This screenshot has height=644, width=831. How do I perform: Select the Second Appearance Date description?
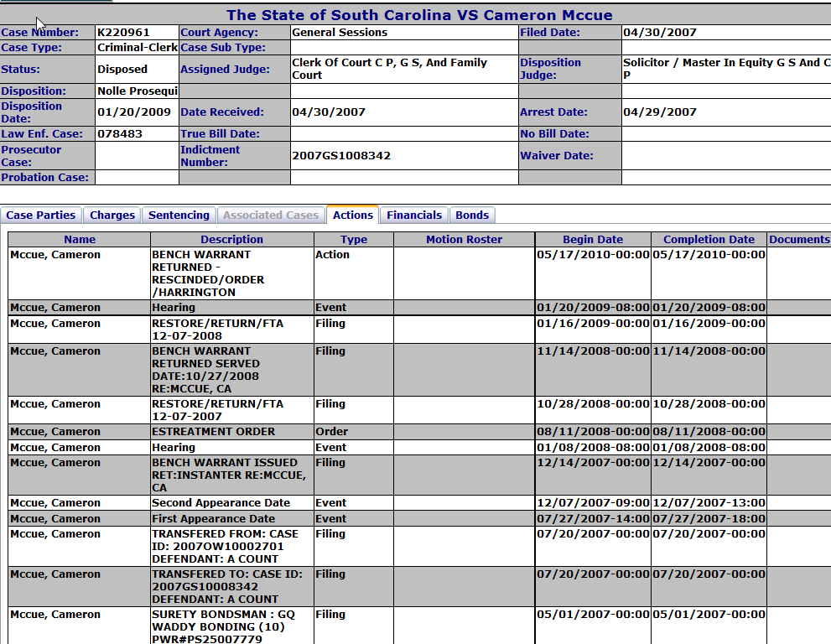click(x=221, y=502)
